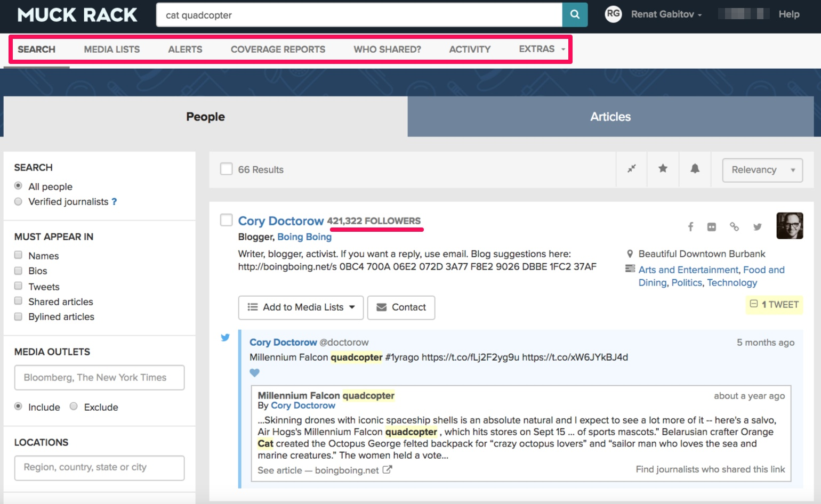
Task: Open Cory Doctorow's Flickr-style profile icon
Action: (712, 227)
